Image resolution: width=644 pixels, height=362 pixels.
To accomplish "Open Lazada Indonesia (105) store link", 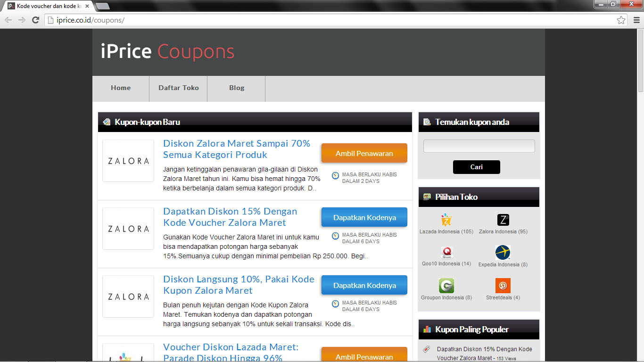I will click(x=446, y=231).
